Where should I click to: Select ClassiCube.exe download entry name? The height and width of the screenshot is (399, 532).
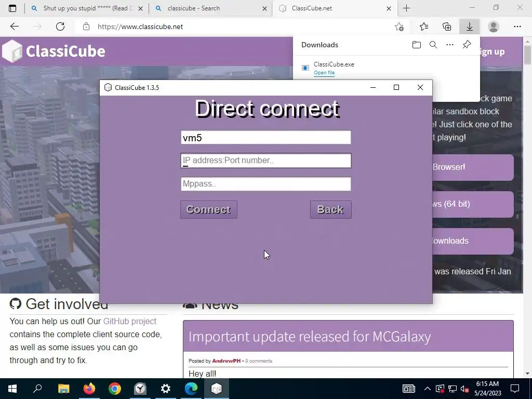click(x=334, y=64)
